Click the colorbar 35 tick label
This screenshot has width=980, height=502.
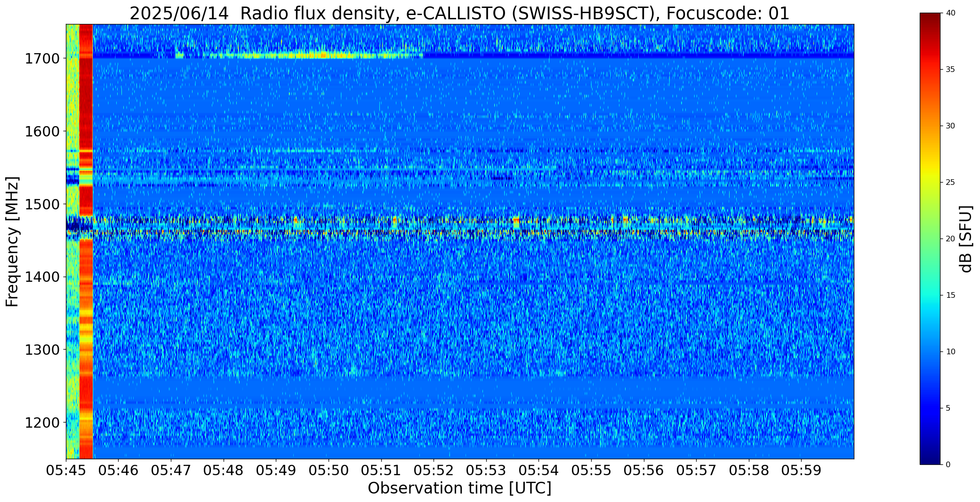[950, 70]
